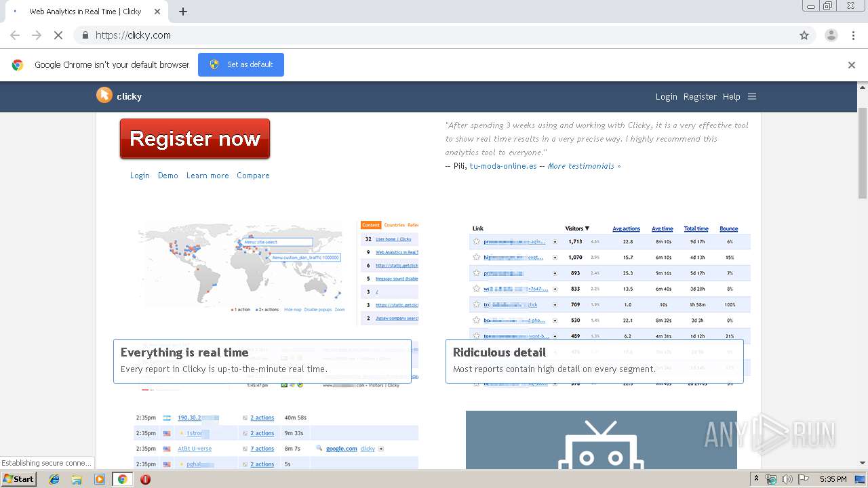The height and width of the screenshot is (488, 868).
Task: Open row dropdown beside 833 visitors
Action: pyautogui.click(x=555, y=289)
